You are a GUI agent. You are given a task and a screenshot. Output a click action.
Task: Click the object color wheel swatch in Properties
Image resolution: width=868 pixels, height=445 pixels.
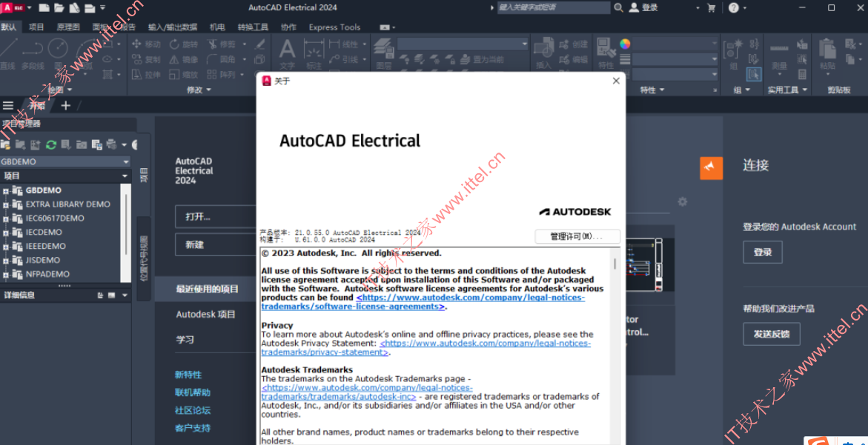tap(624, 44)
